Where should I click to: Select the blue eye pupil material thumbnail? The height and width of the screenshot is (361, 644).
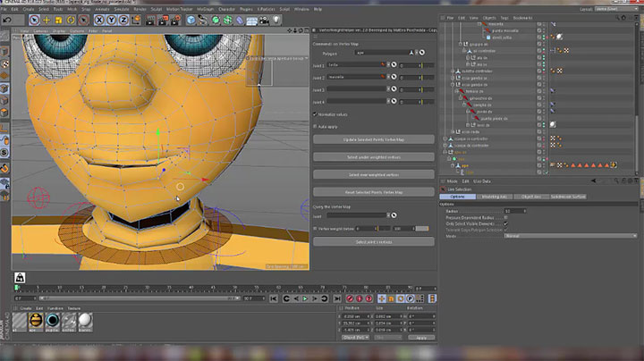point(52,321)
